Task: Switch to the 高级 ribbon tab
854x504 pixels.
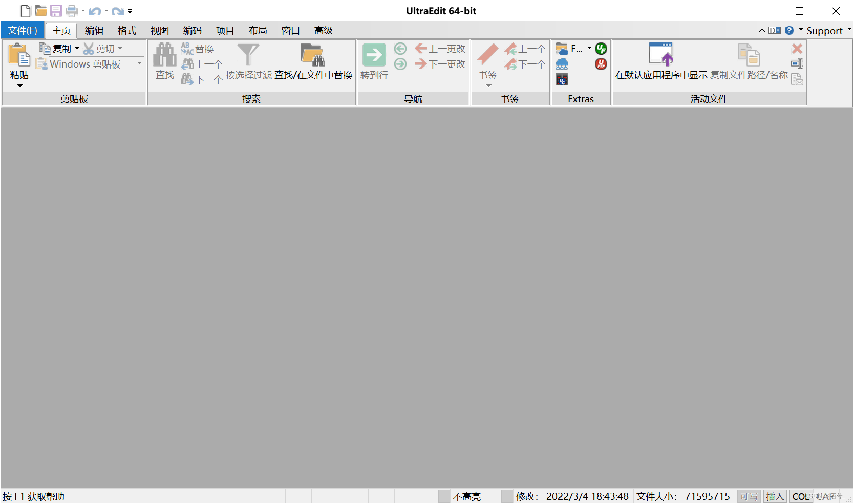Action: coord(324,30)
